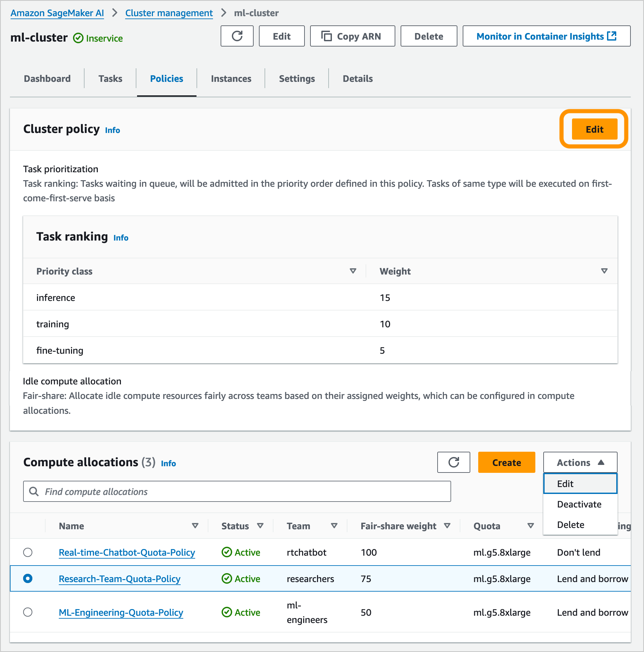Image resolution: width=644 pixels, height=652 pixels.
Task: Collapse the Actions dropdown menu
Action: tap(580, 462)
